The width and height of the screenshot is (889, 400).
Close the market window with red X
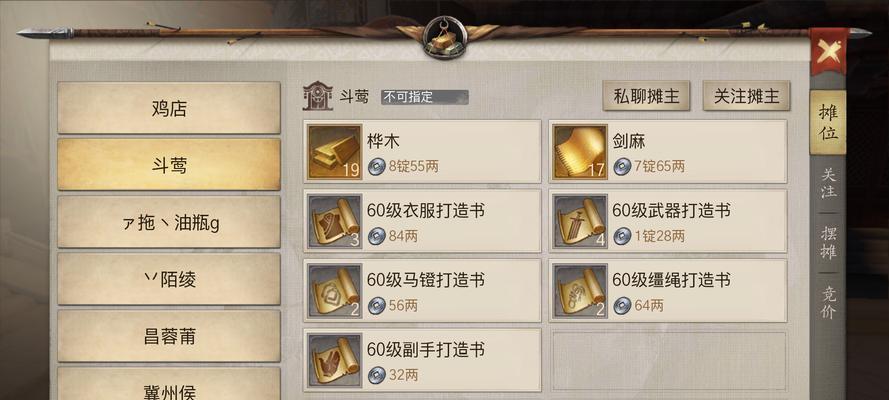828,52
